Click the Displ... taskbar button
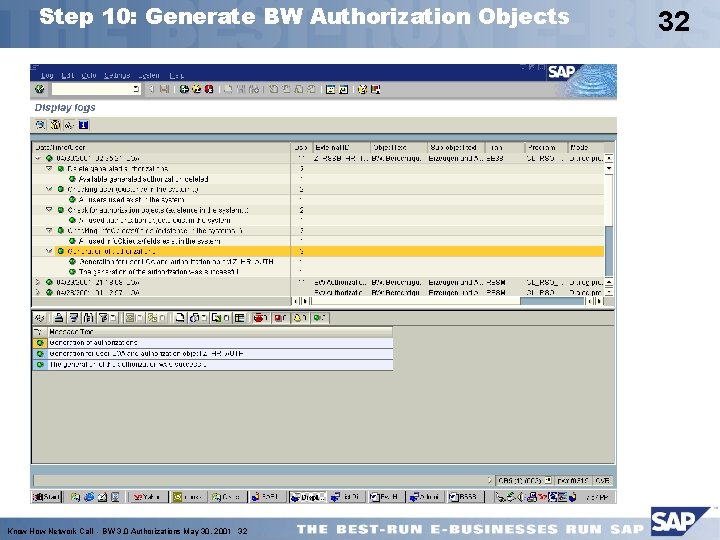This screenshot has height=540, width=720. click(308, 497)
